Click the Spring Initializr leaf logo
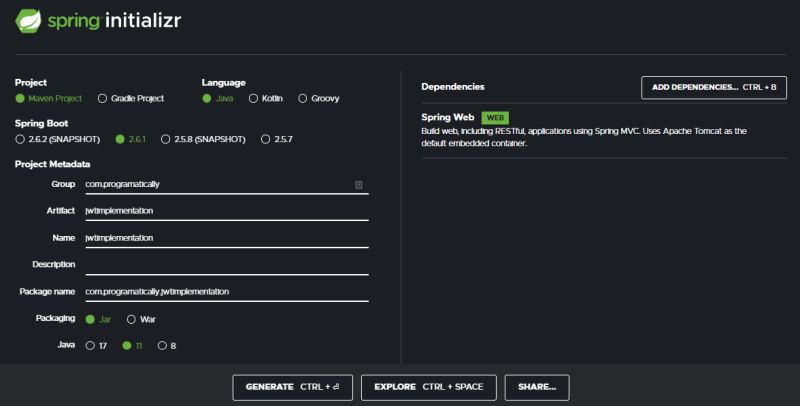Screen dimensions: 800x406 [29, 20]
